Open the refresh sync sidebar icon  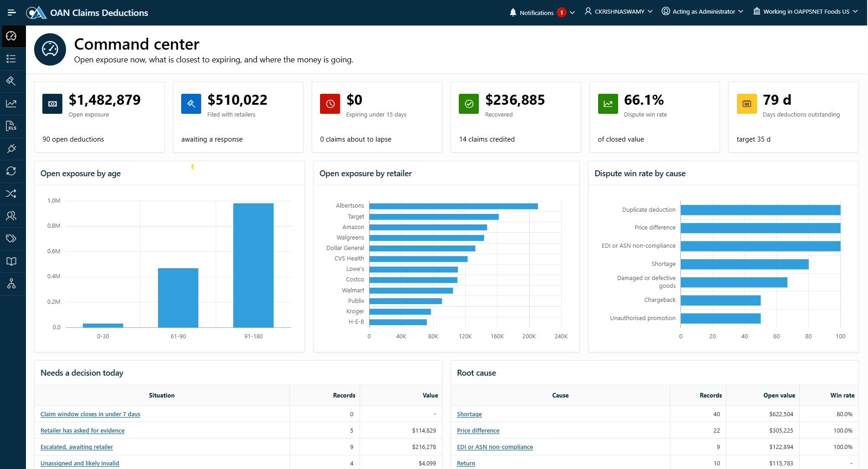click(x=11, y=171)
